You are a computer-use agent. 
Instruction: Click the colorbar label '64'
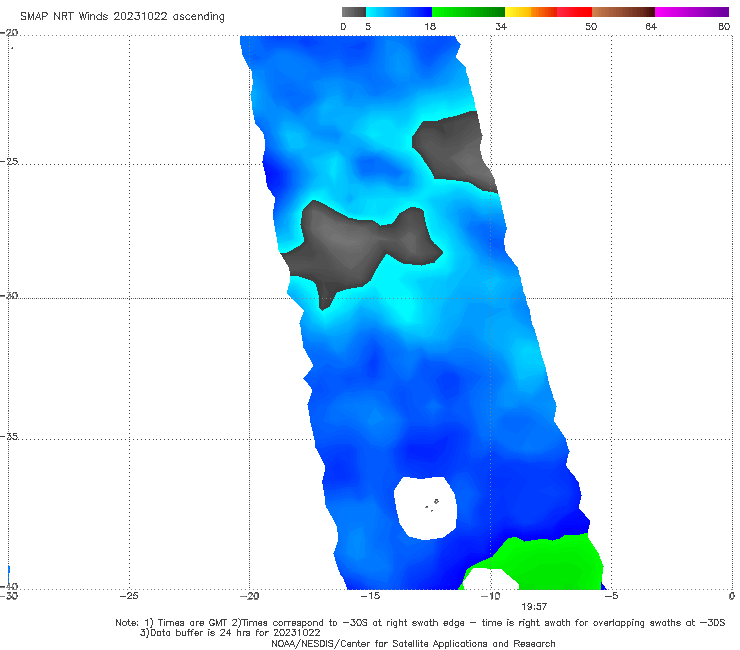(x=651, y=27)
